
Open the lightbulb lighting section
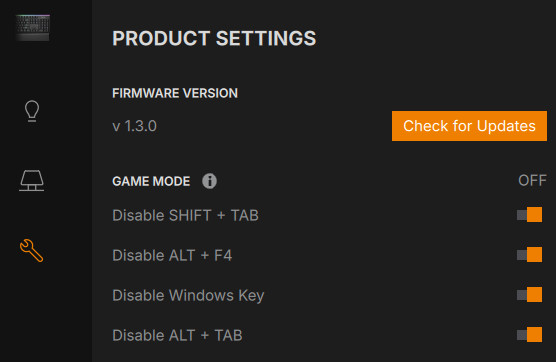click(x=32, y=111)
